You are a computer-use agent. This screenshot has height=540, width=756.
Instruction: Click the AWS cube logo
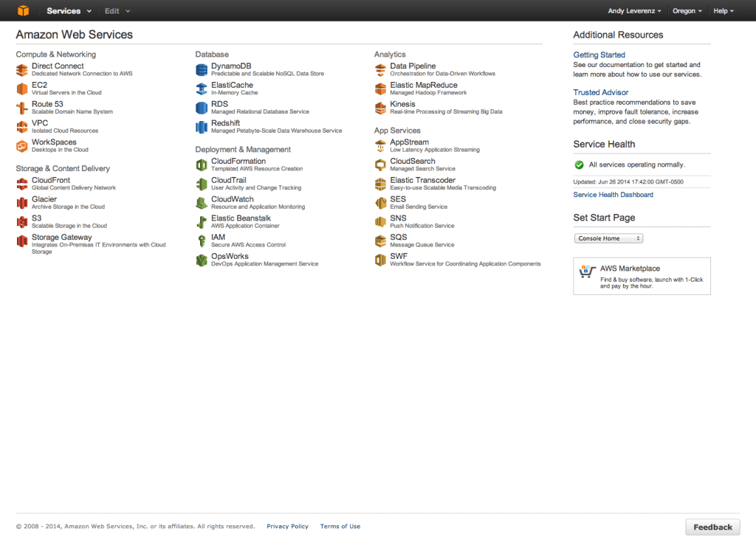23,10
